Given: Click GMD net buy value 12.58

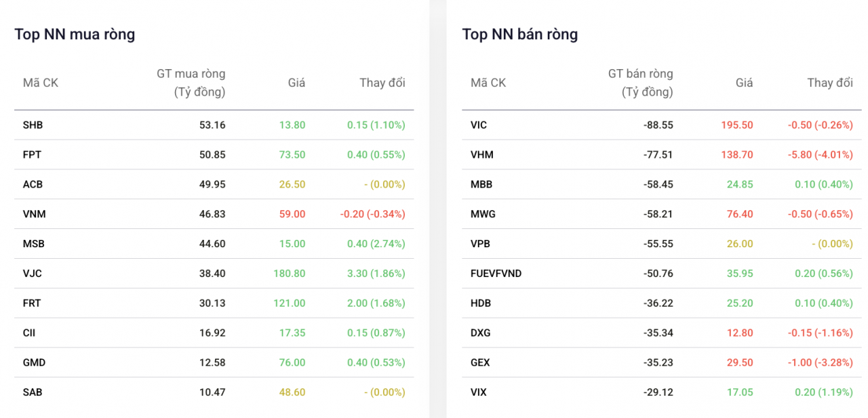Looking at the screenshot, I should (212, 362).
